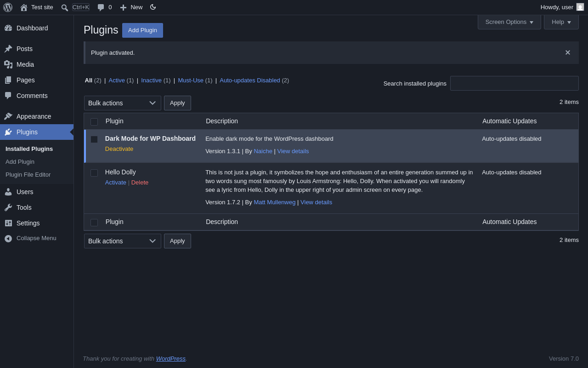Dismiss the Plugin activated notice
Image resolution: width=588 pixels, height=368 pixels.
[x=568, y=52]
